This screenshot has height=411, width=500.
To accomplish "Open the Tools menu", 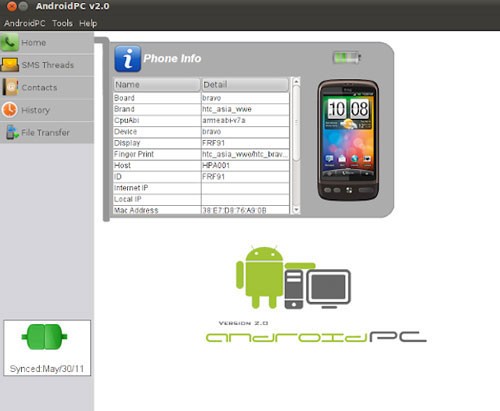I will (x=62, y=23).
